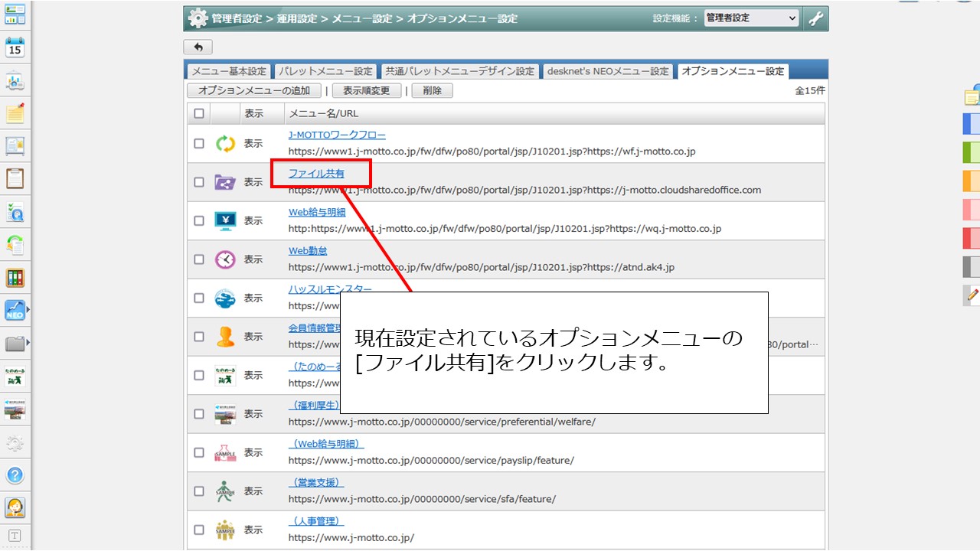Click the wrench icon in header bar
The width and height of the screenshot is (980, 551).
point(816,18)
